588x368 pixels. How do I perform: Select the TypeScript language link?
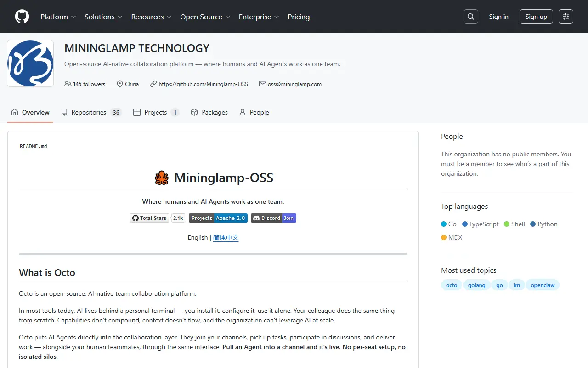tap(481, 224)
